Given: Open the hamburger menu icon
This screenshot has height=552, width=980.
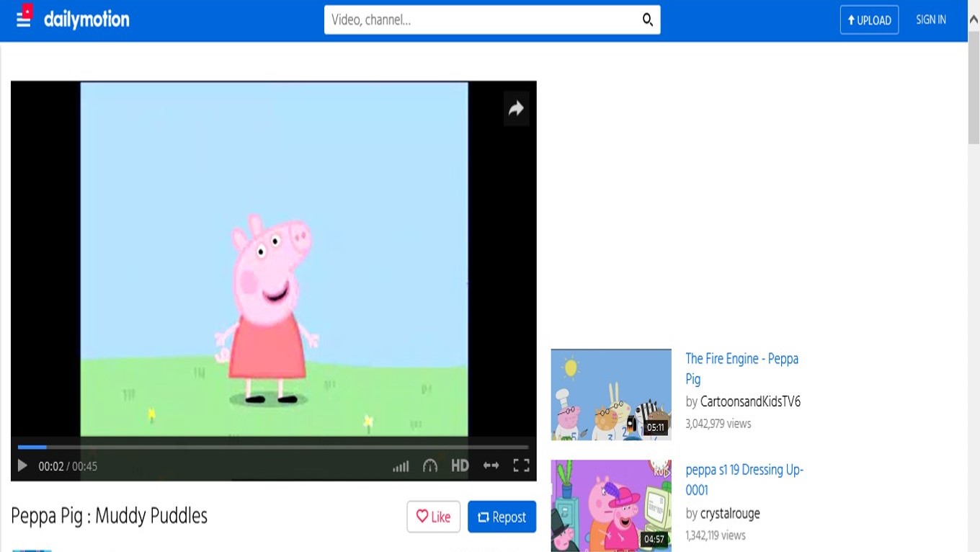Looking at the screenshot, I should click(x=24, y=19).
